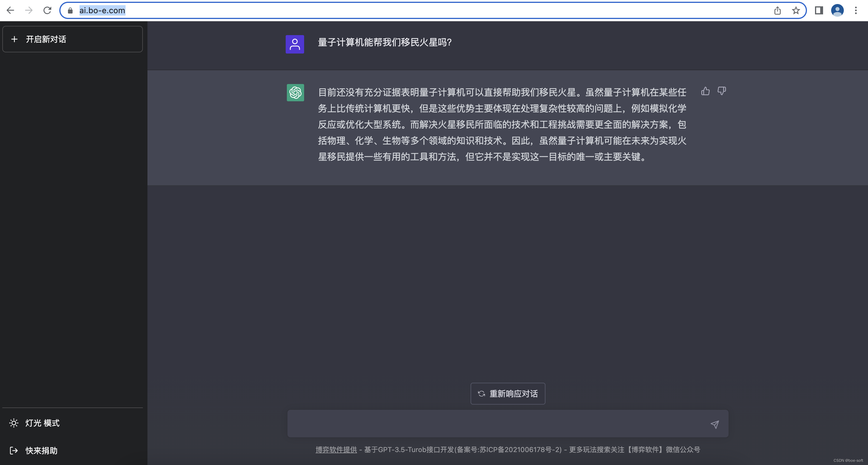Open the 博弈软件提供 footer link
The width and height of the screenshot is (868, 465).
coord(336,449)
